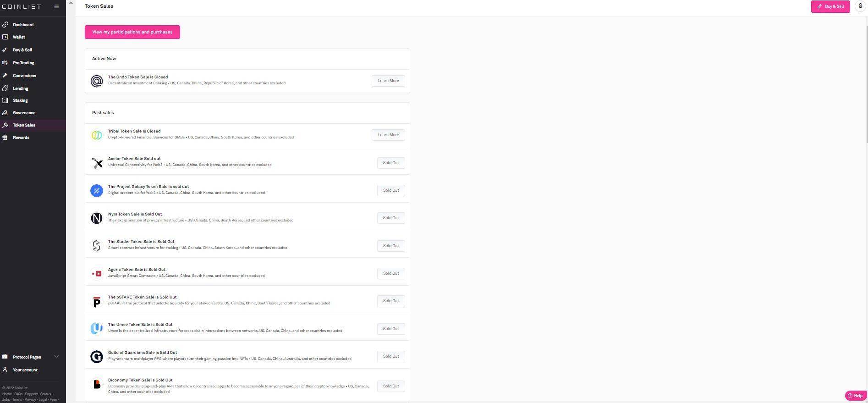Click 'The Umee Token Sale is Sold Out' title
868x403 pixels.
(140, 325)
